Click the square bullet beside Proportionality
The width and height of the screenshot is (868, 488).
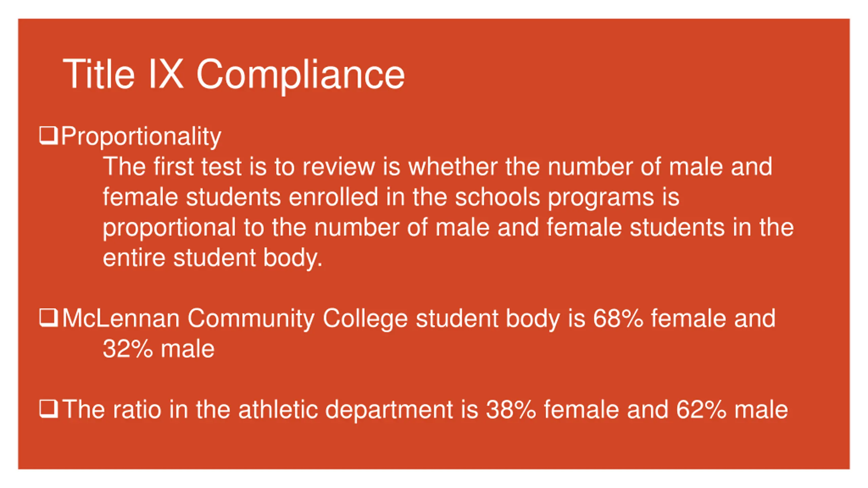(x=48, y=136)
